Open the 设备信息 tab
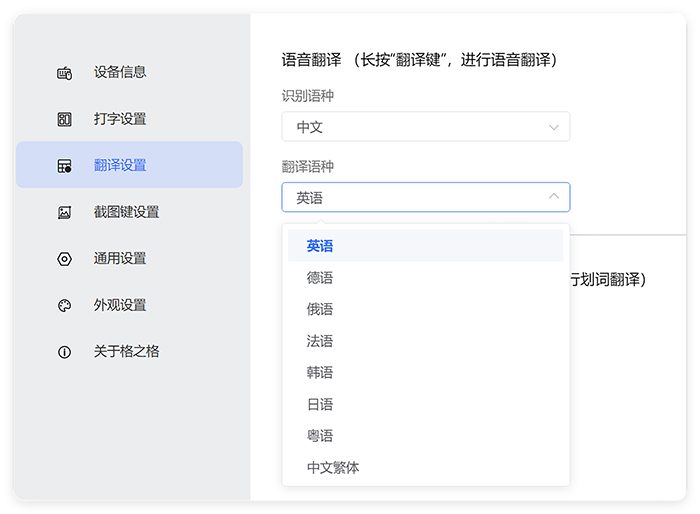 120,72
